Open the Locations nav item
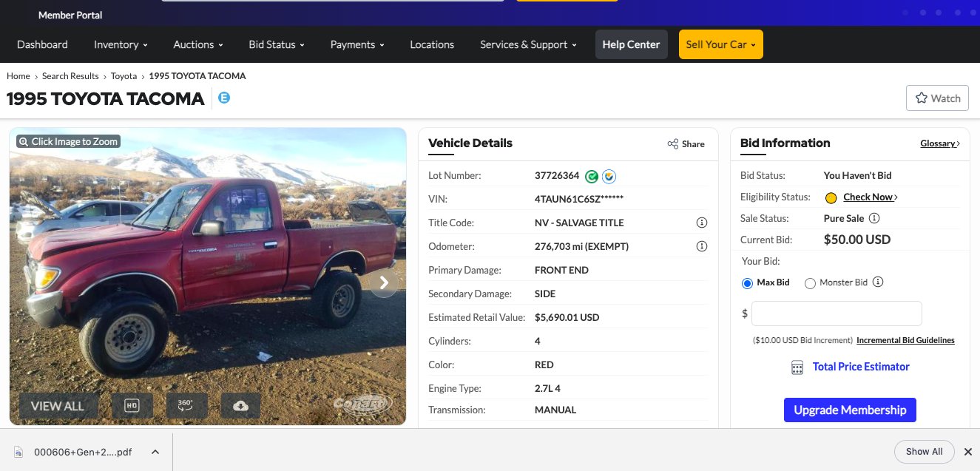980x471 pixels. [x=432, y=44]
